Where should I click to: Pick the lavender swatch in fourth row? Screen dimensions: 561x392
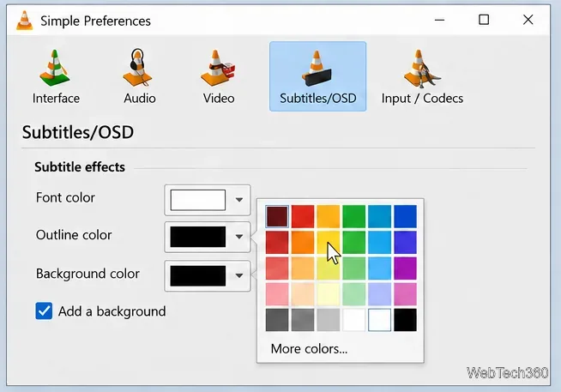380,294
